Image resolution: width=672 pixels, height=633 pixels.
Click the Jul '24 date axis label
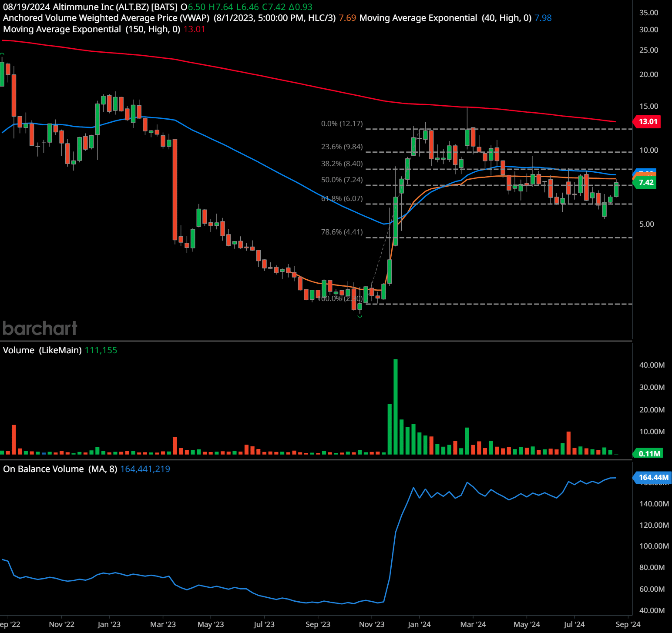point(574,624)
